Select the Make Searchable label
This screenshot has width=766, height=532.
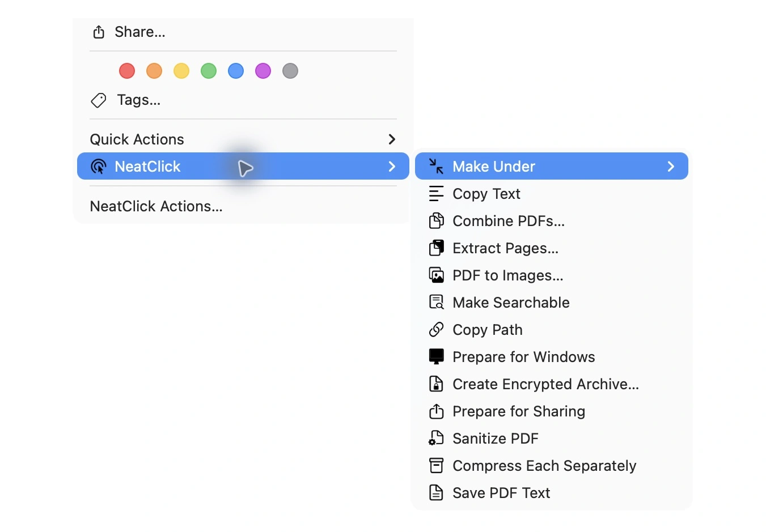pos(511,303)
